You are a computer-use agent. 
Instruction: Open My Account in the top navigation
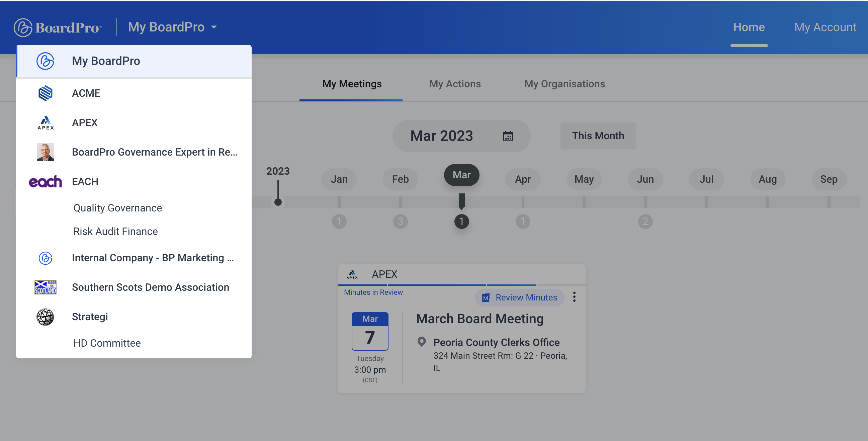tap(825, 27)
